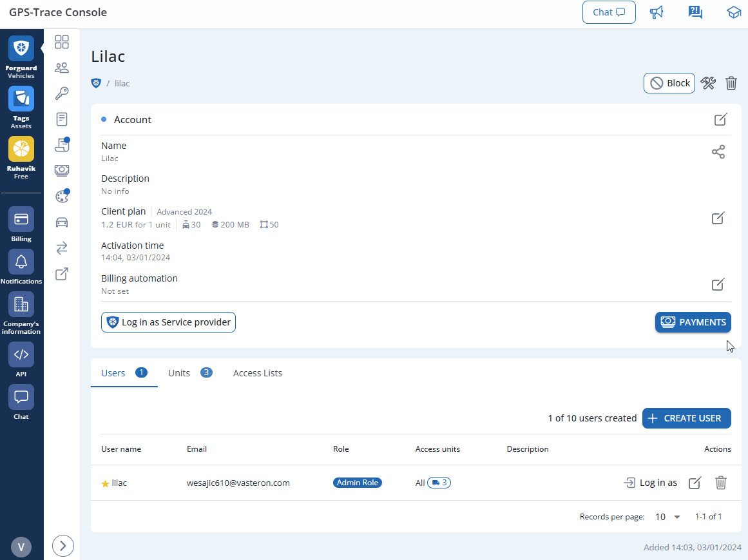Click the key access icon
This screenshot has width=748, height=560.
click(62, 93)
